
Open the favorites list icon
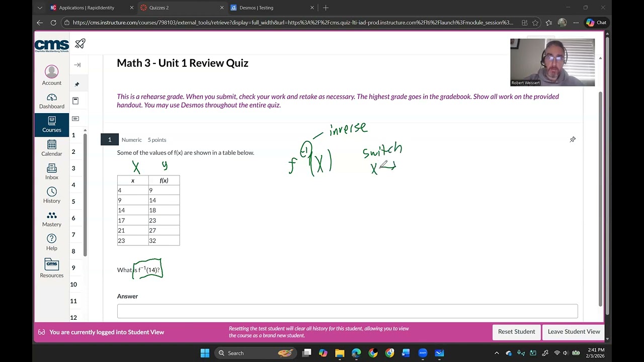[549, 23]
